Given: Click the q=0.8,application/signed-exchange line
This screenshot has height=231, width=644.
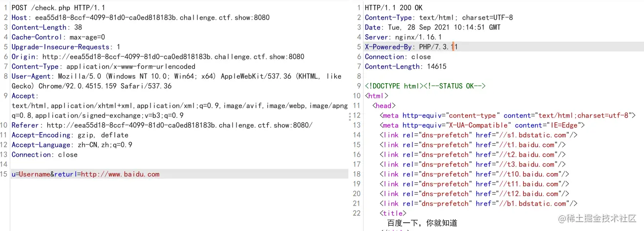Looking at the screenshot, I should [x=98, y=115].
